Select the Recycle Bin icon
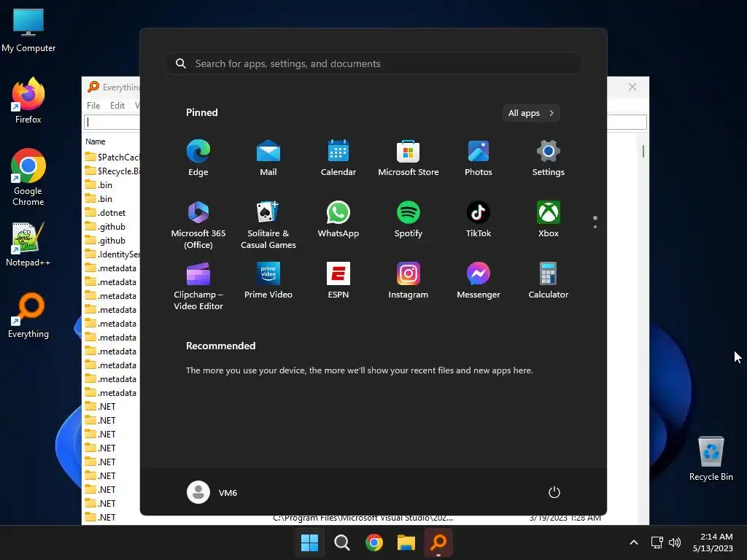747x560 pixels. [711, 459]
